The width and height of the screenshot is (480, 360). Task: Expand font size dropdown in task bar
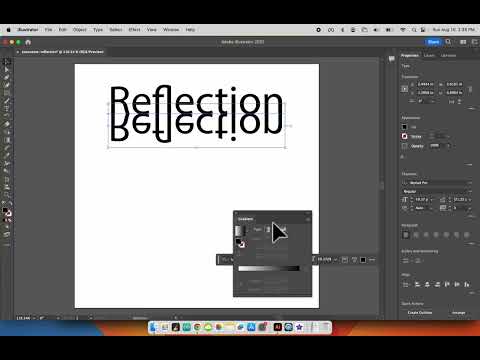pyautogui.click(x=335, y=259)
